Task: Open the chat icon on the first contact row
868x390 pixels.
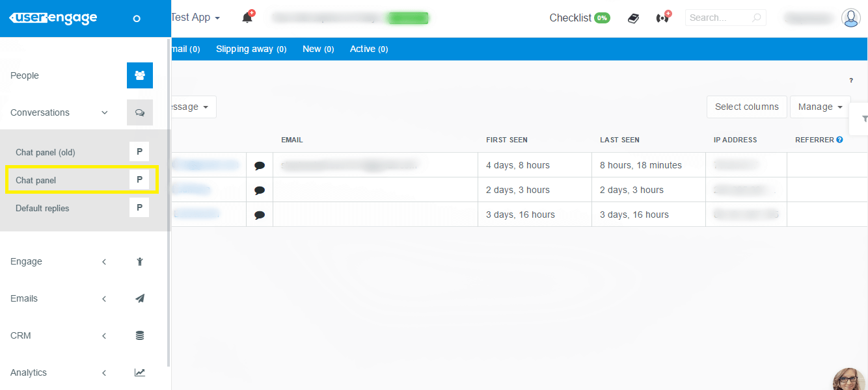Action: point(260,164)
